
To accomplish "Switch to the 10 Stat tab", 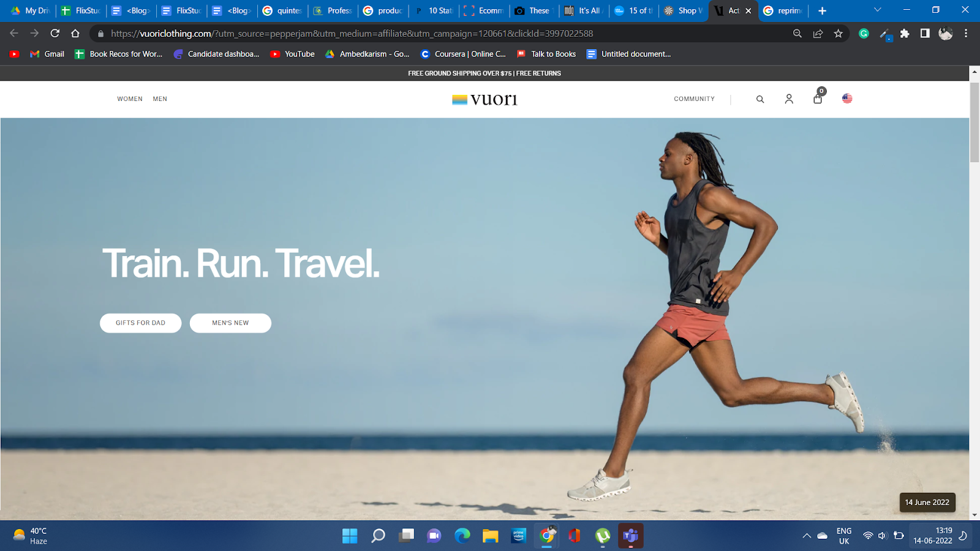I will (x=434, y=10).
